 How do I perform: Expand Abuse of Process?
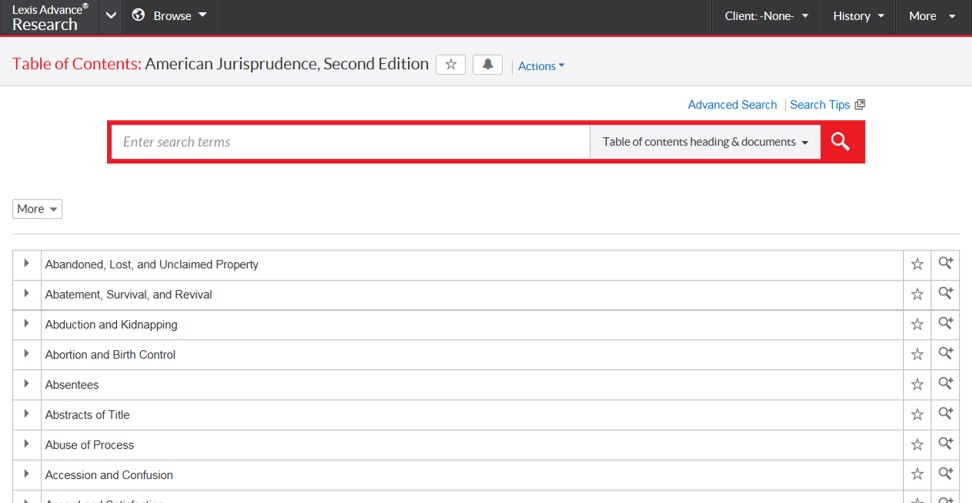(27, 443)
